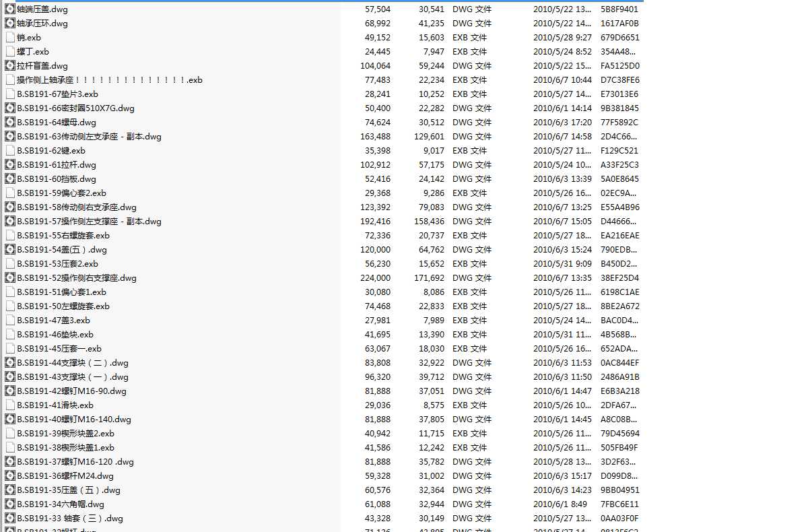Click the date 2010/6/1 14:14
Screen dimensions: 810x532
[x=562, y=108]
